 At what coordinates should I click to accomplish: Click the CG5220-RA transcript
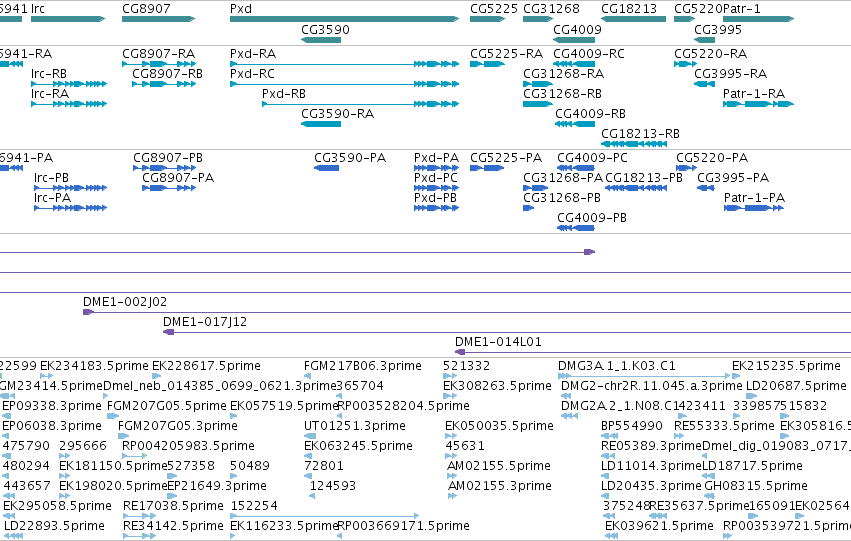[685, 64]
